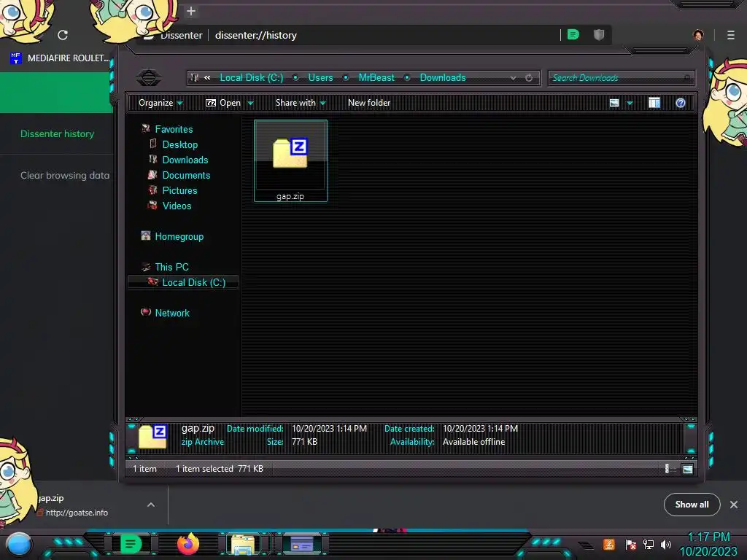
Task: Close the downloads bar with the X
Action: tap(734, 505)
